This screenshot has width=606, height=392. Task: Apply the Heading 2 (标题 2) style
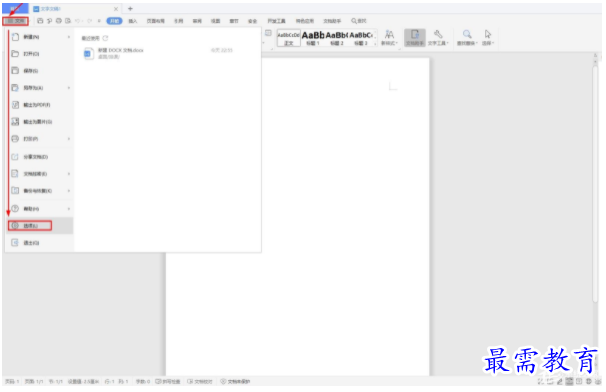tap(337, 38)
